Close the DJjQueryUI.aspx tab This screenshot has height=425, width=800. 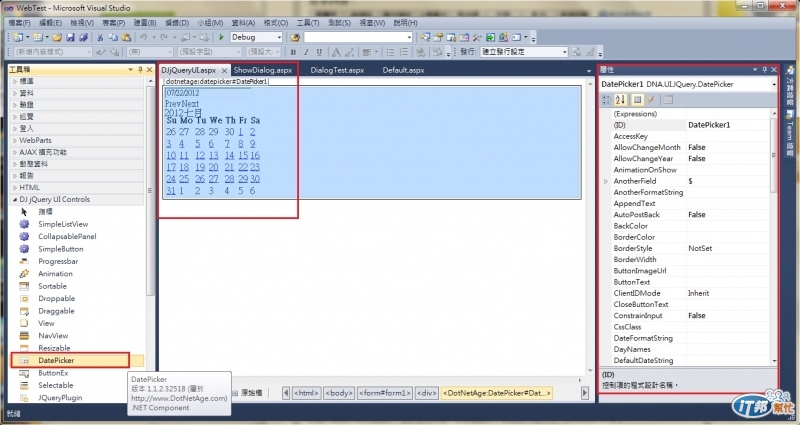pos(224,70)
